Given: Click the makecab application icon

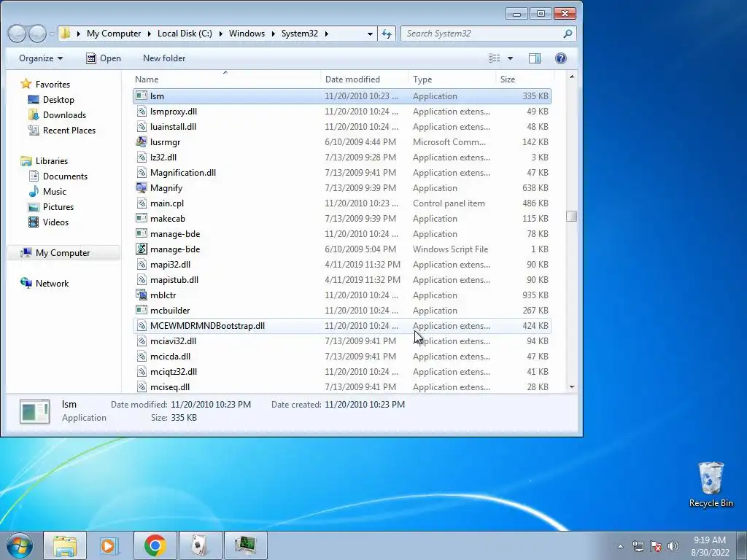Looking at the screenshot, I should pyautogui.click(x=141, y=218).
